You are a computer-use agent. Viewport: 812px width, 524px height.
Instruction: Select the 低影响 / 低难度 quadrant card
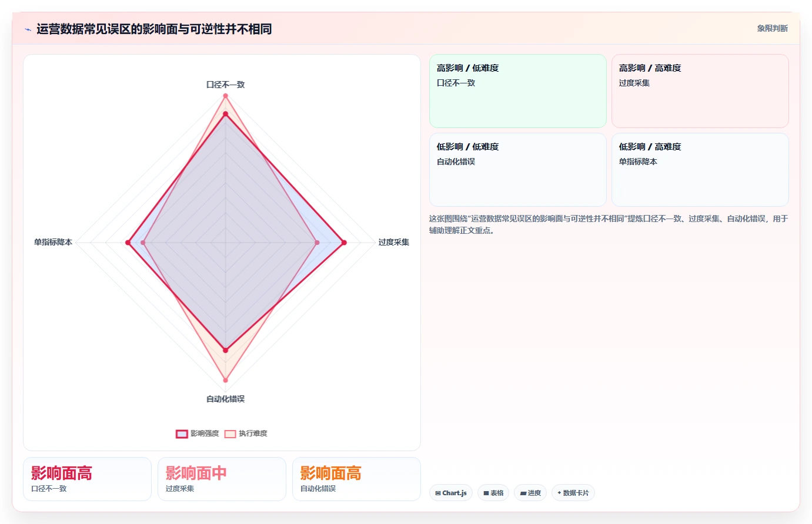(x=518, y=170)
